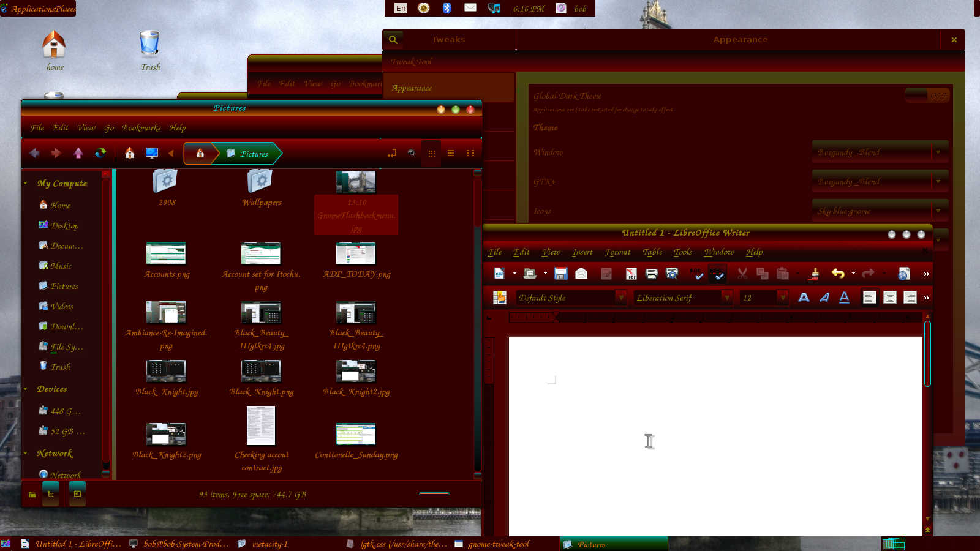Viewport: 980px width, 551px height.
Task: Click the Computer monitor icon in toolbar
Action: tap(152, 153)
